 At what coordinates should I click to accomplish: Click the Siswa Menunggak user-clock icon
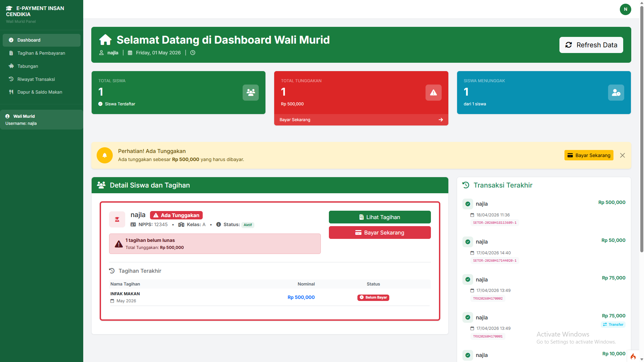[x=616, y=93]
